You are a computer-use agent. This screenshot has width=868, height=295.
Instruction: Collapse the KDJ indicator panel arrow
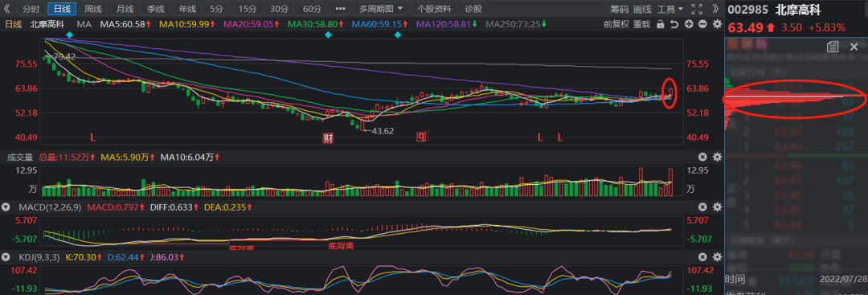click(x=6, y=257)
